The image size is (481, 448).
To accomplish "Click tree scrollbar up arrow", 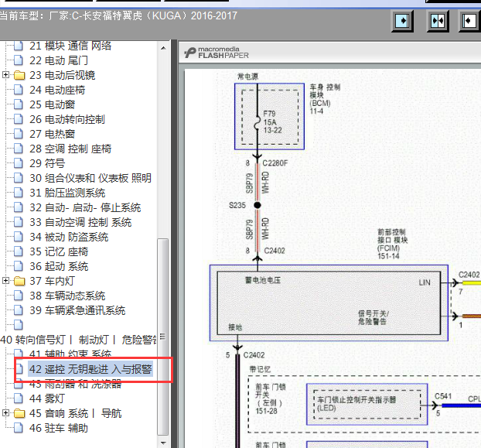I will pyautogui.click(x=163, y=48).
